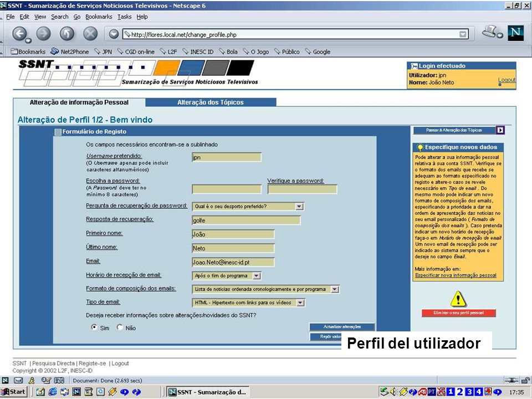
Task: Switch to virtual desktop 1 in the tray
Action: [x=450, y=392]
